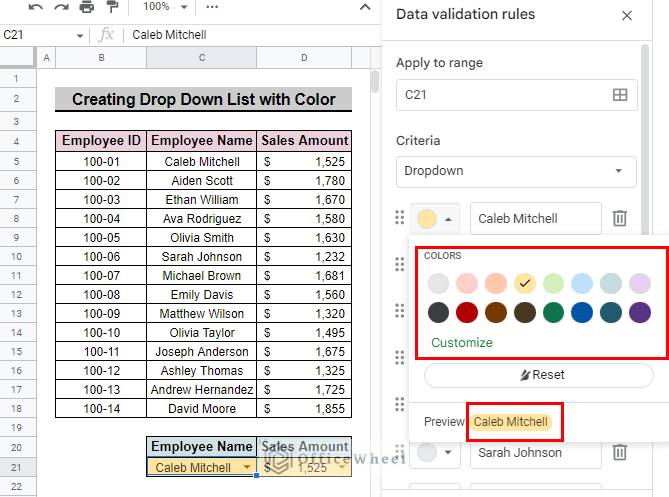Select column B header
Image resolution: width=669 pixels, height=497 pixels.
101,58
